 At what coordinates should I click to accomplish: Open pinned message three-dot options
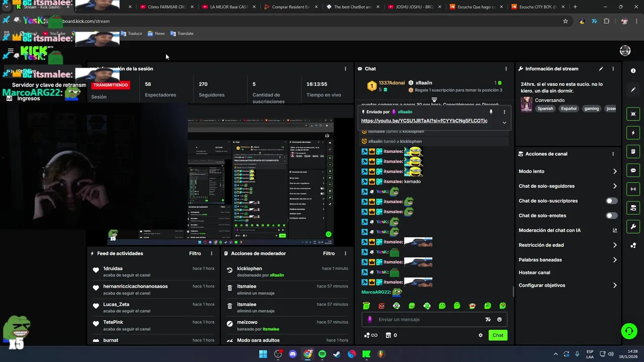click(x=504, y=112)
